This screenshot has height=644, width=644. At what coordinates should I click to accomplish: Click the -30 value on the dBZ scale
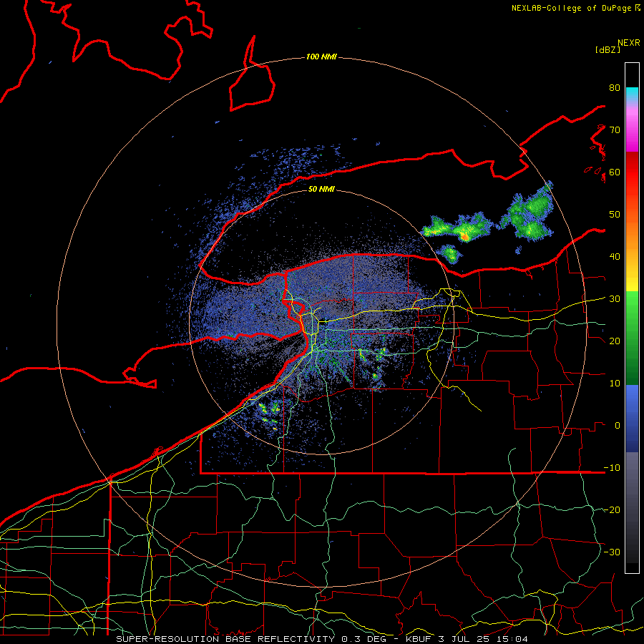coord(612,552)
